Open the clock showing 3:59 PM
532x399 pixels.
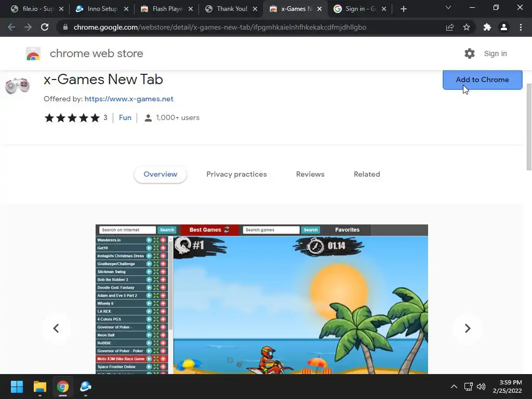[x=507, y=387]
